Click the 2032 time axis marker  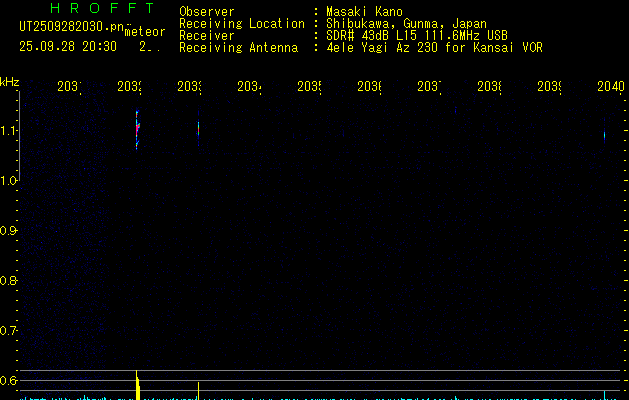[x=129, y=86]
